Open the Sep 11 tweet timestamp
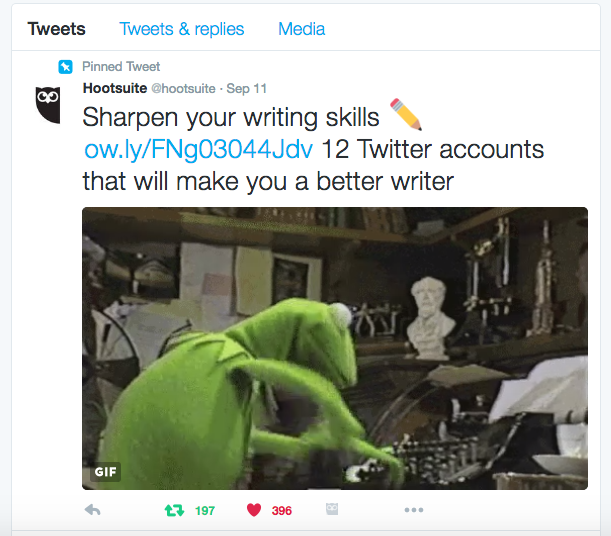Viewport: 611px width, 536px height. click(247, 89)
